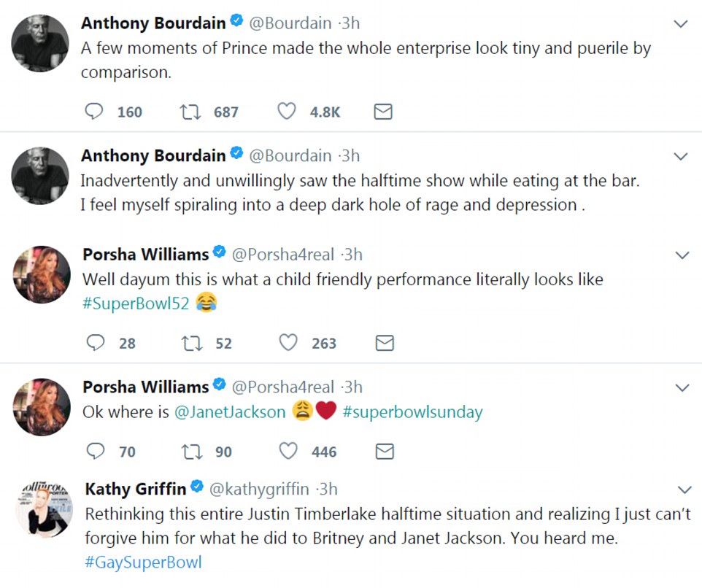The image size is (702, 588).
Task: Open the #SuperBowl52 hashtag link
Action: tap(136, 303)
